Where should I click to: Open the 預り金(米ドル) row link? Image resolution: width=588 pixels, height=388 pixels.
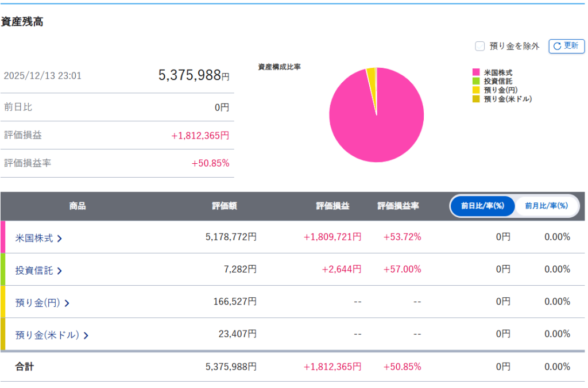click(47, 335)
